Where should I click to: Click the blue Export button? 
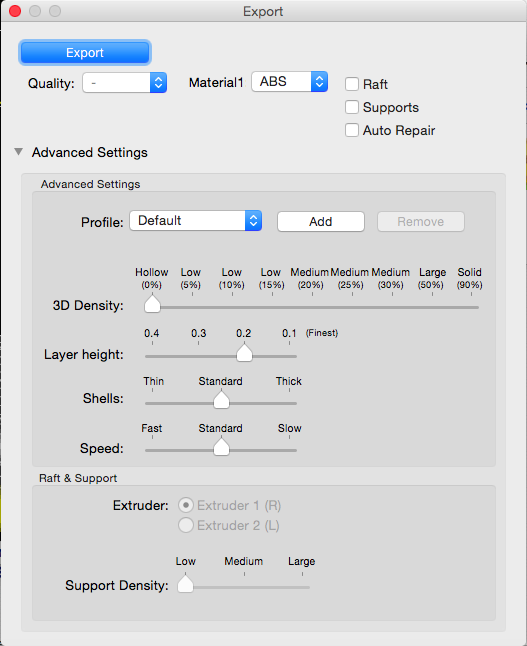pyautogui.click(x=85, y=52)
